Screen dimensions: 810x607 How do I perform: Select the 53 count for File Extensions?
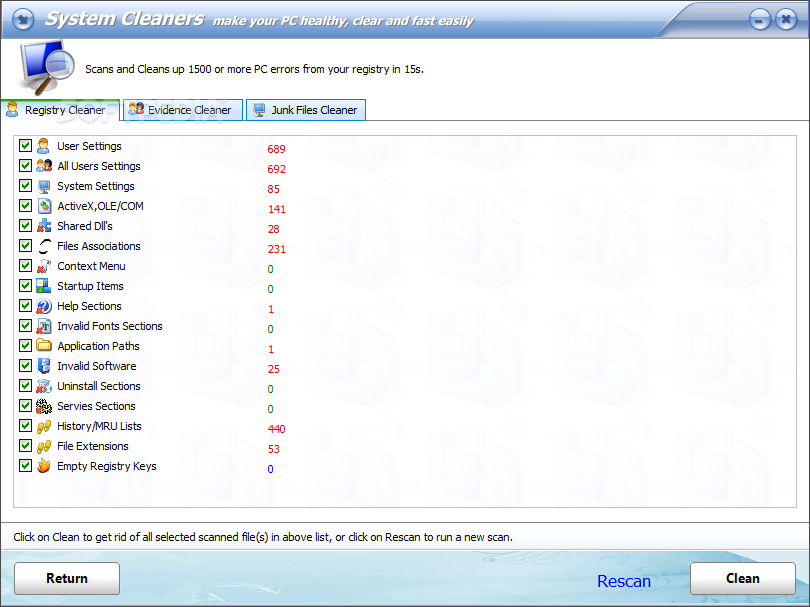coord(274,449)
